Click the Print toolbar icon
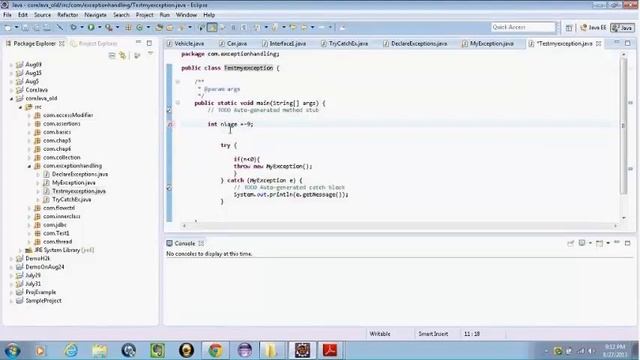 [x=47, y=27]
